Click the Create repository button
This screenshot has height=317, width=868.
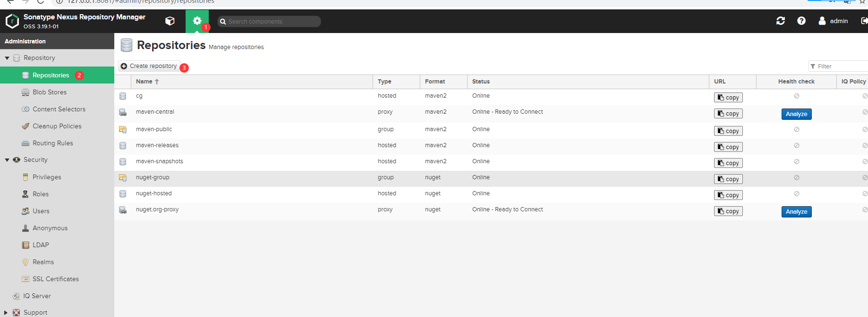pos(149,66)
